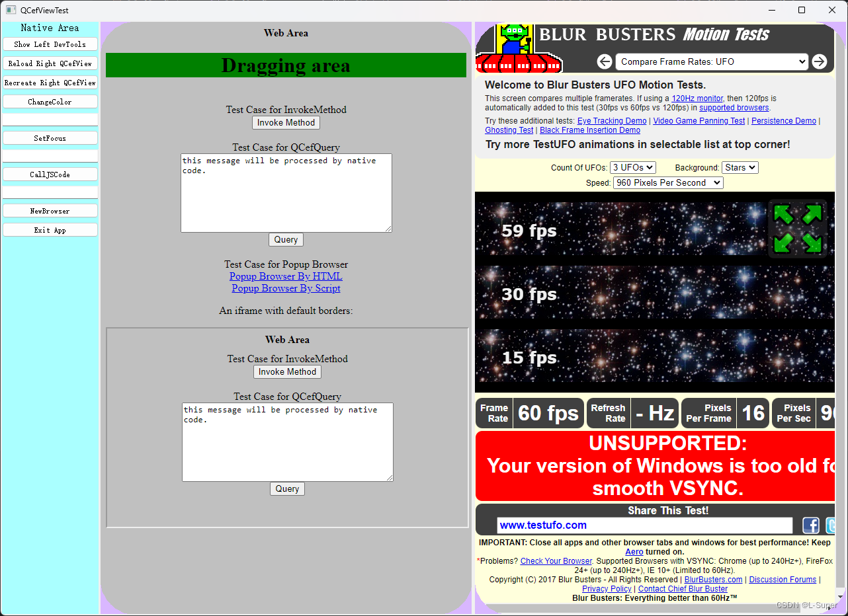Click the Invoke Method button inside iframe

pyautogui.click(x=288, y=372)
